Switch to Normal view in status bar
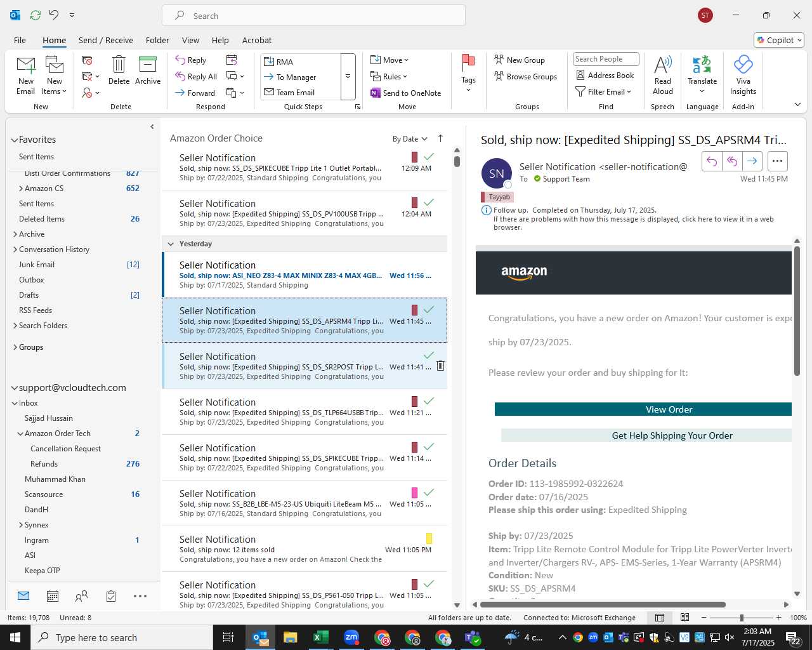 (x=660, y=618)
